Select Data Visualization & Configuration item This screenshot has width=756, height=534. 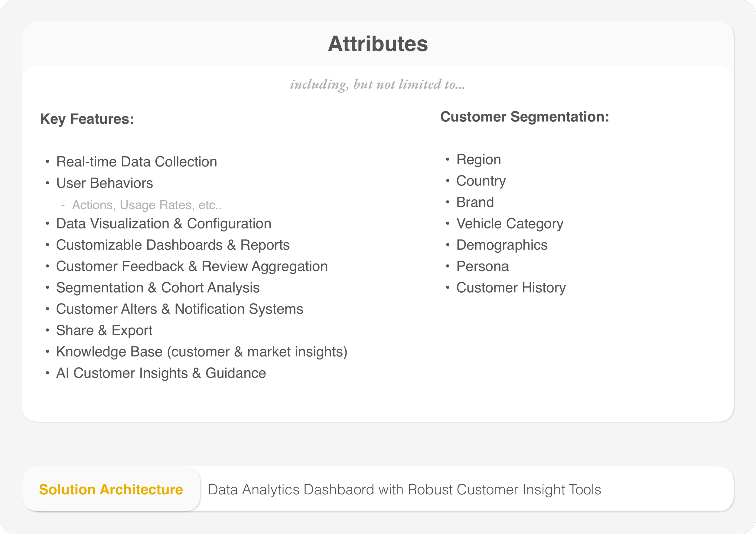point(164,224)
